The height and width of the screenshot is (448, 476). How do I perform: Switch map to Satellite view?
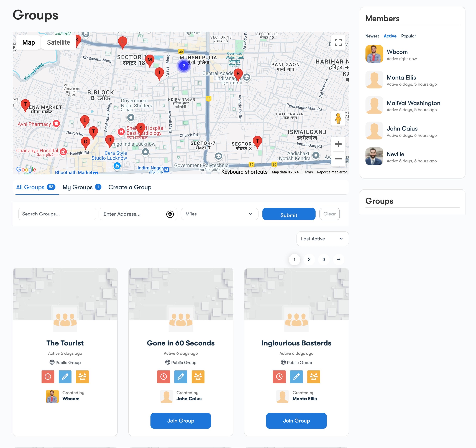(x=58, y=42)
